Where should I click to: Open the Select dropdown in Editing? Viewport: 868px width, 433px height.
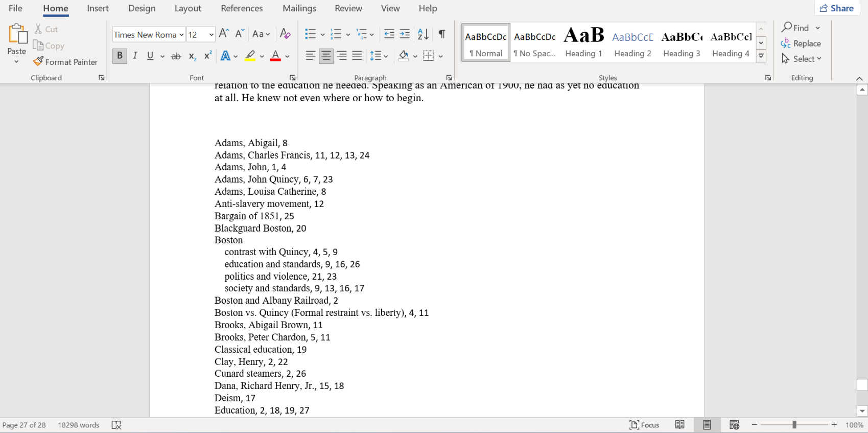801,59
